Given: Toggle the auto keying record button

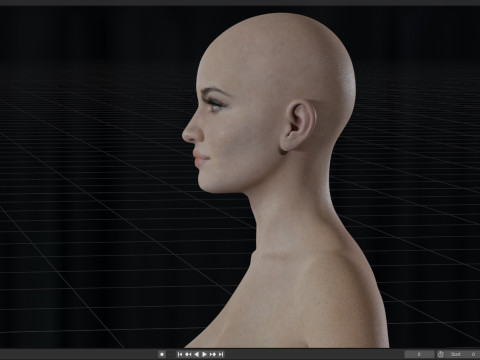Looking at the screenshot, I should pos(162,354).
